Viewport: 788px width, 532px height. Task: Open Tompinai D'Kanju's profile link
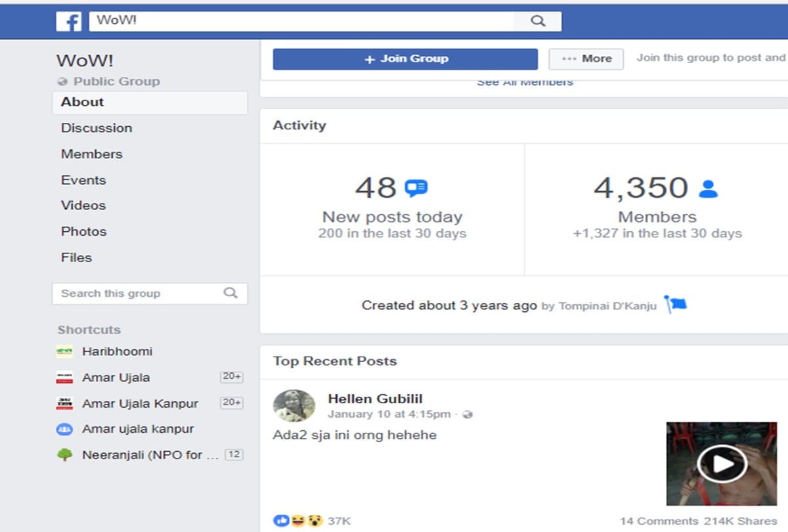coord(607,306)
